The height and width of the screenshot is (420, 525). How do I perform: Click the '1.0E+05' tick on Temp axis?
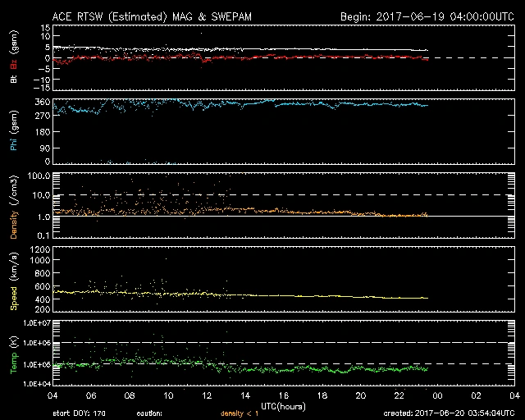coord(37,365)
